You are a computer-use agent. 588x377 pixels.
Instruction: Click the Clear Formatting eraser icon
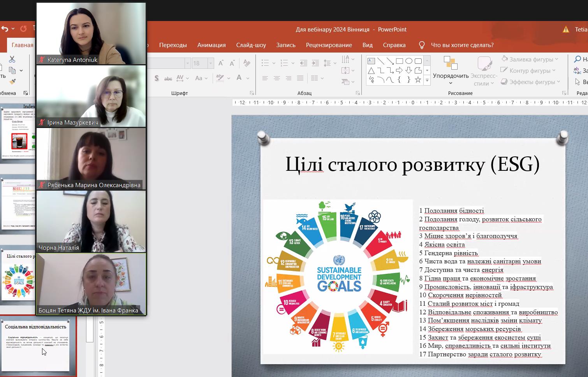tap(246, 63)
